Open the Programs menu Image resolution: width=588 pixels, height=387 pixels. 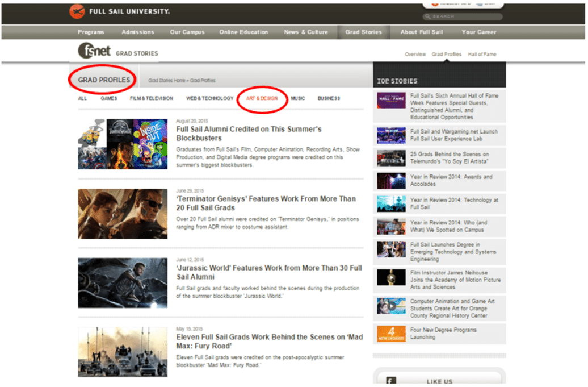coord(91,32)
